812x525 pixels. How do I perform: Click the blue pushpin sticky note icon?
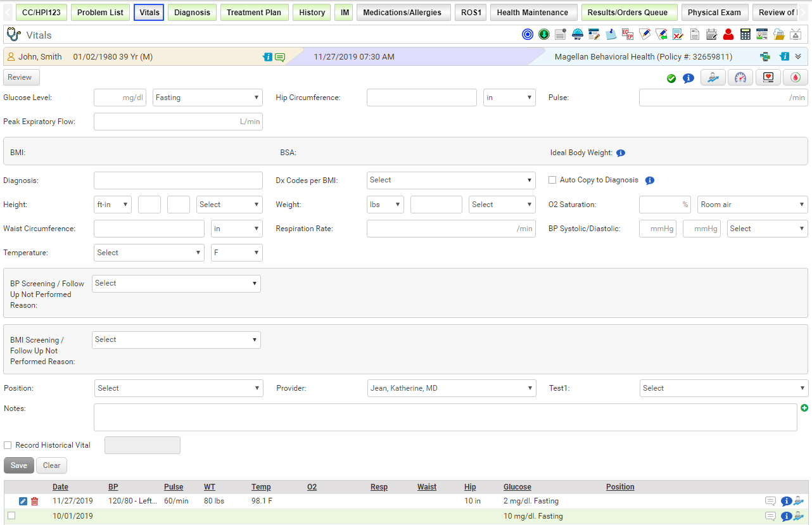[611, 34]
